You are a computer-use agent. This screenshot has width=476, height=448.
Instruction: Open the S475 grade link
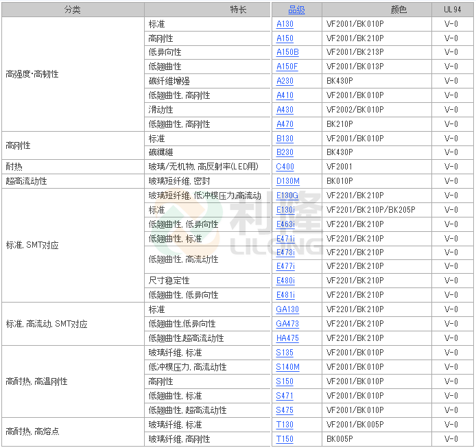[x=285, y=410]
